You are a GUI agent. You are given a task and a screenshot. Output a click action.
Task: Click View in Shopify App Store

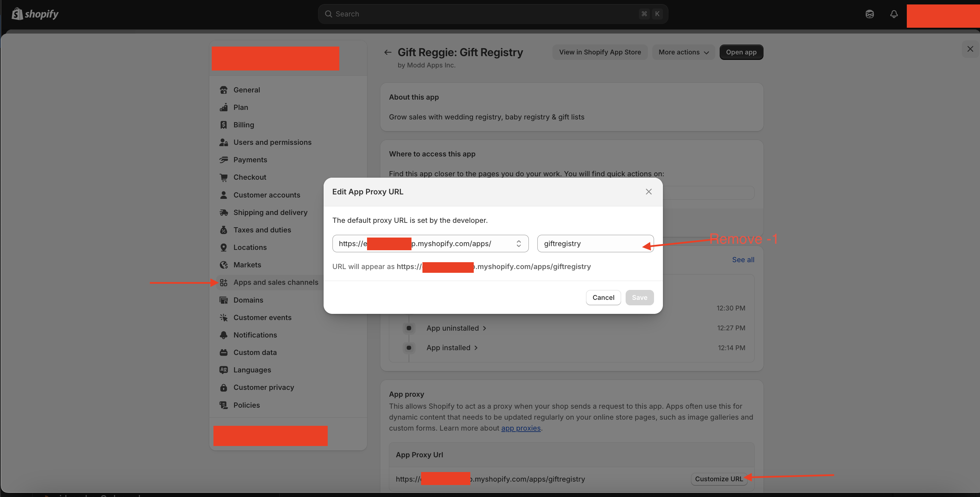click(x=600, y=52)
